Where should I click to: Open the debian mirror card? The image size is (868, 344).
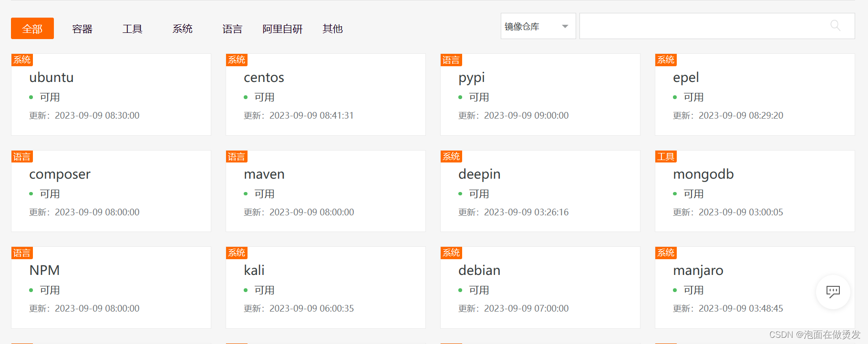[540, 287]
